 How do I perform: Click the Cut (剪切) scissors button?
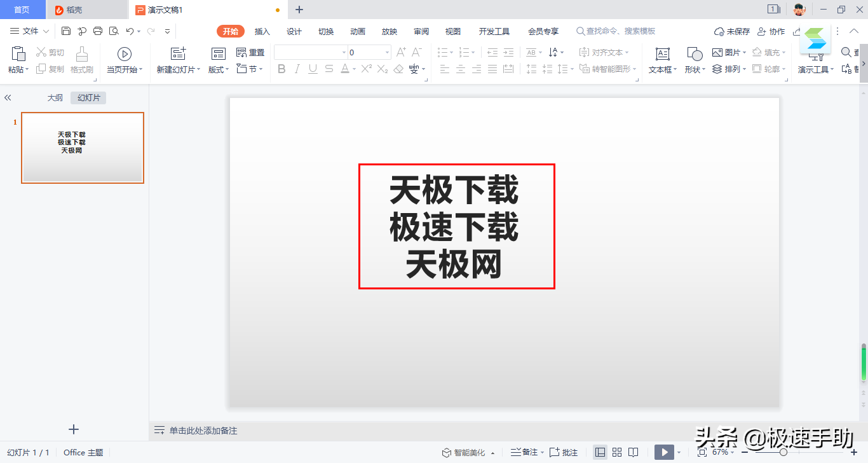[50, 53]
